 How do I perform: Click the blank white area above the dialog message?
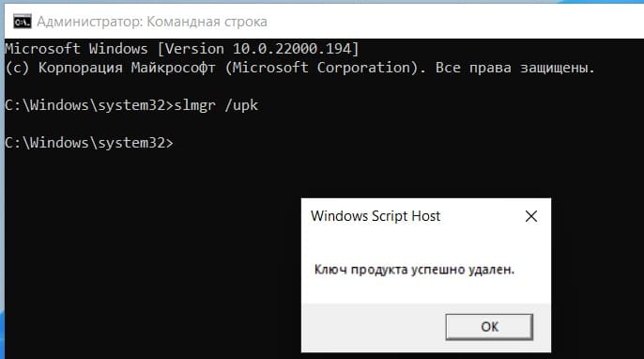[x=426, y=244]
